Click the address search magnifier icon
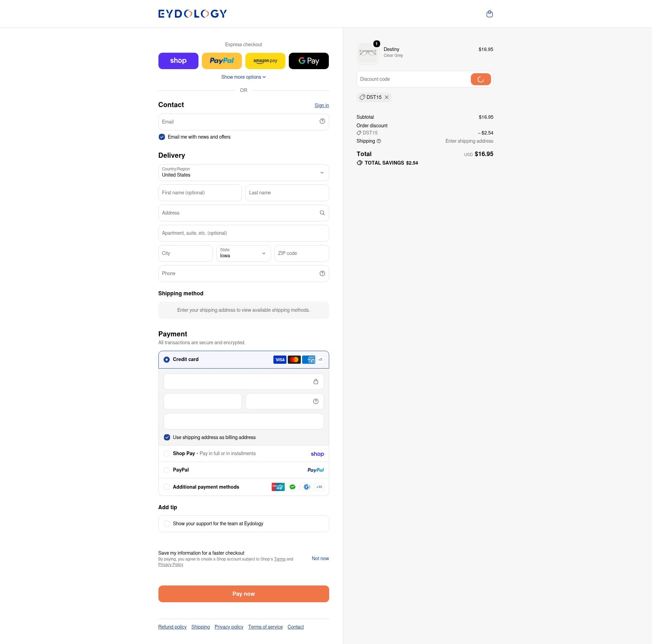This screenshot has height=644, width=657. [322, 213]
